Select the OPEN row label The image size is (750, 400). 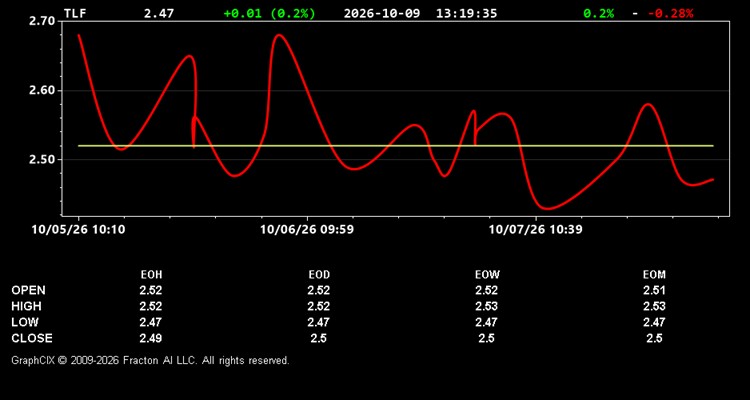[x=29, y=290]
